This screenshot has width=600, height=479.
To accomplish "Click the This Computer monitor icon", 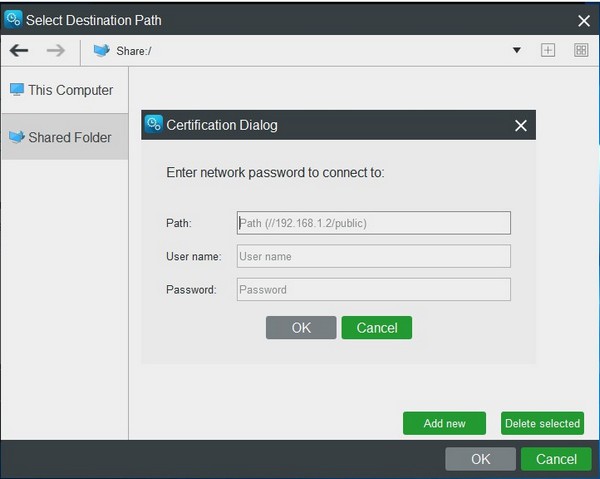I will [16, 90].
